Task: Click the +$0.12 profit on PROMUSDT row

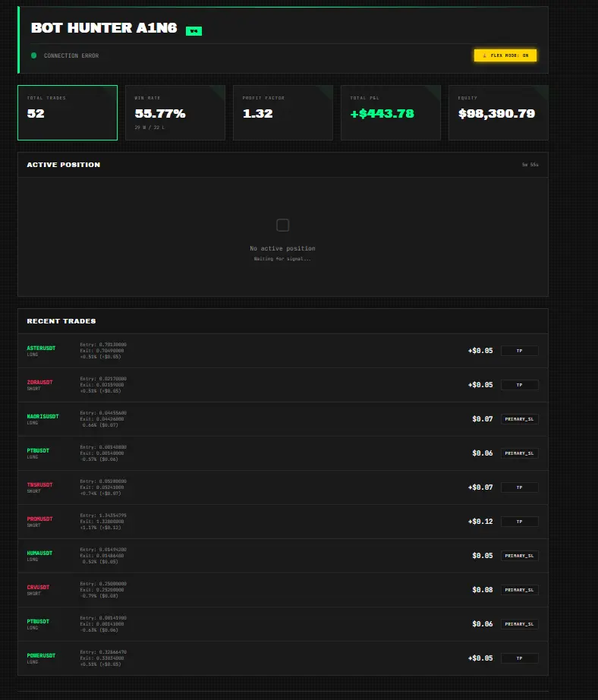Action: [480, 522]
